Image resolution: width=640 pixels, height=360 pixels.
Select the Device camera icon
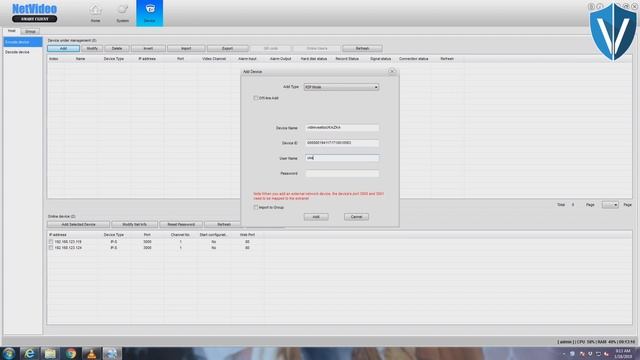[x=149, y=13]
